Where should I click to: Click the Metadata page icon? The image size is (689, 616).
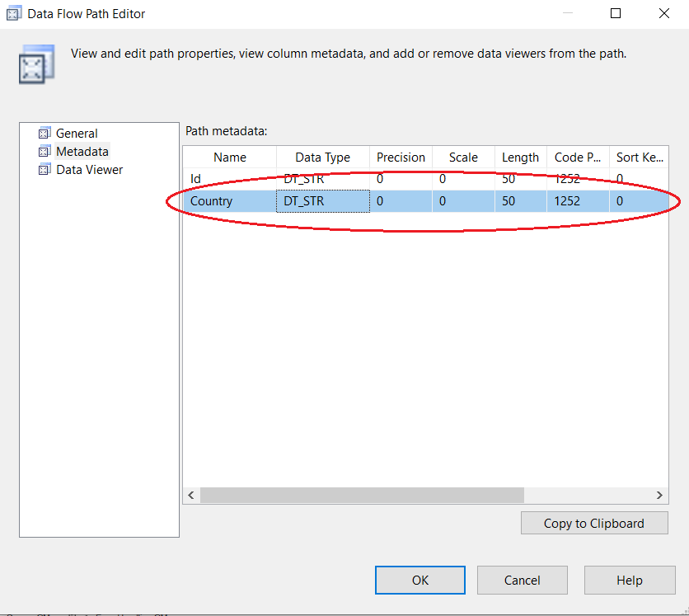tap(45, 152)
